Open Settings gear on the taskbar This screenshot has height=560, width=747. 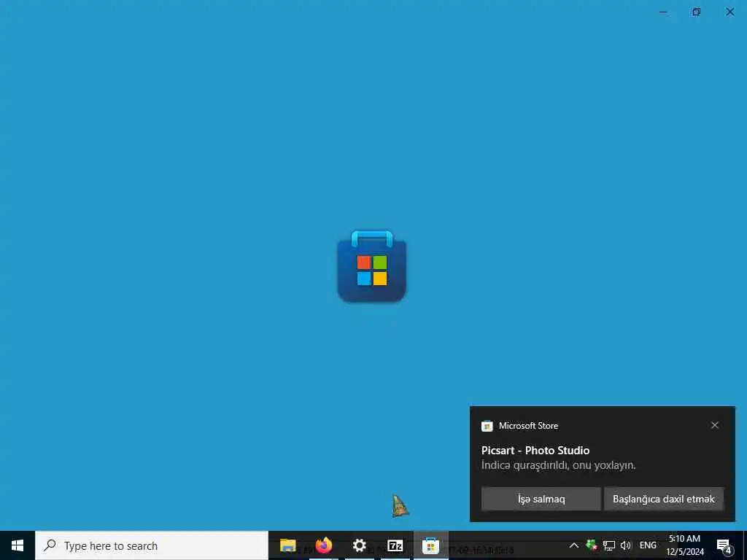click(x=359, y=545)
